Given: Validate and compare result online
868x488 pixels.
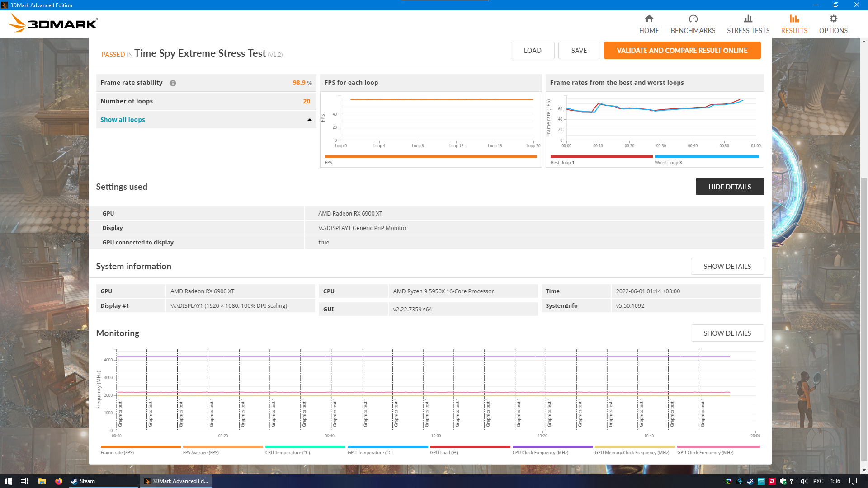Looking at the screenshot, I should (682, 51).
